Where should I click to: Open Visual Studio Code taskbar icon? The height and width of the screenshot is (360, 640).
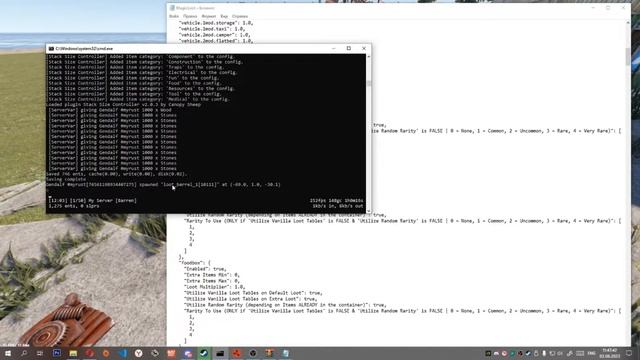coord(122,353)
